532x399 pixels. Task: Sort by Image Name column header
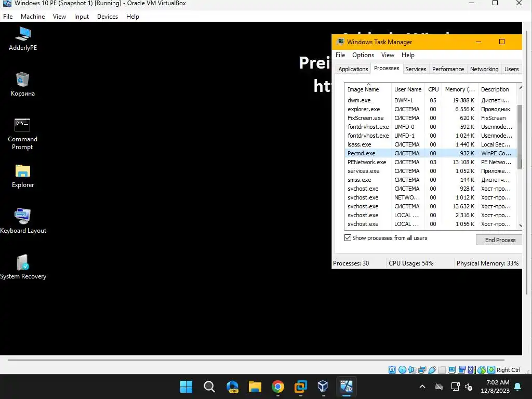[368, 89]
